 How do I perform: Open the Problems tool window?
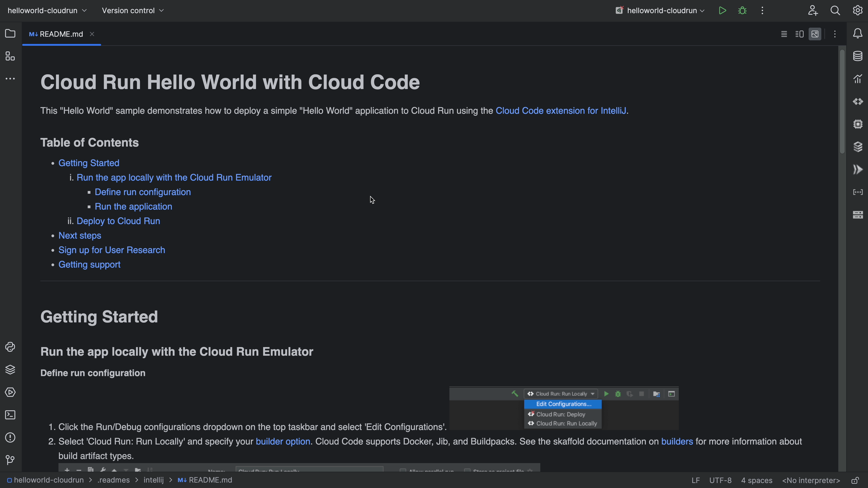point(10,437)
